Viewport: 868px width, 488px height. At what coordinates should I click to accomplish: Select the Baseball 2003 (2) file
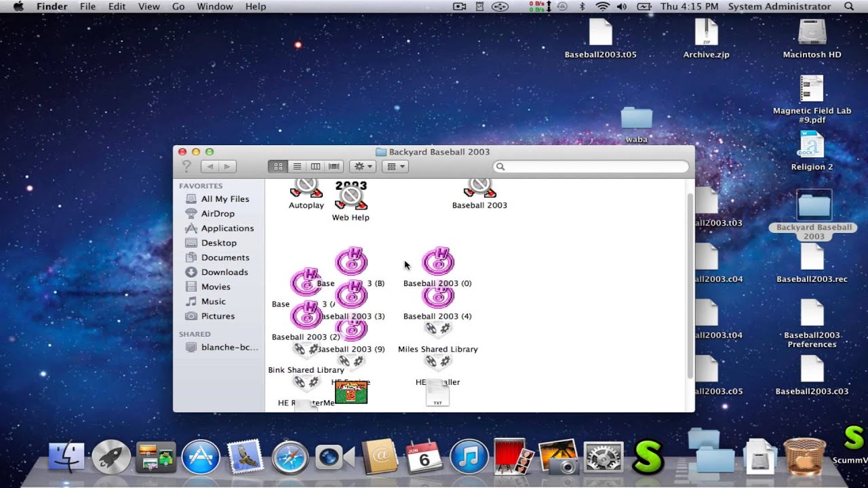tap(307, 317)
